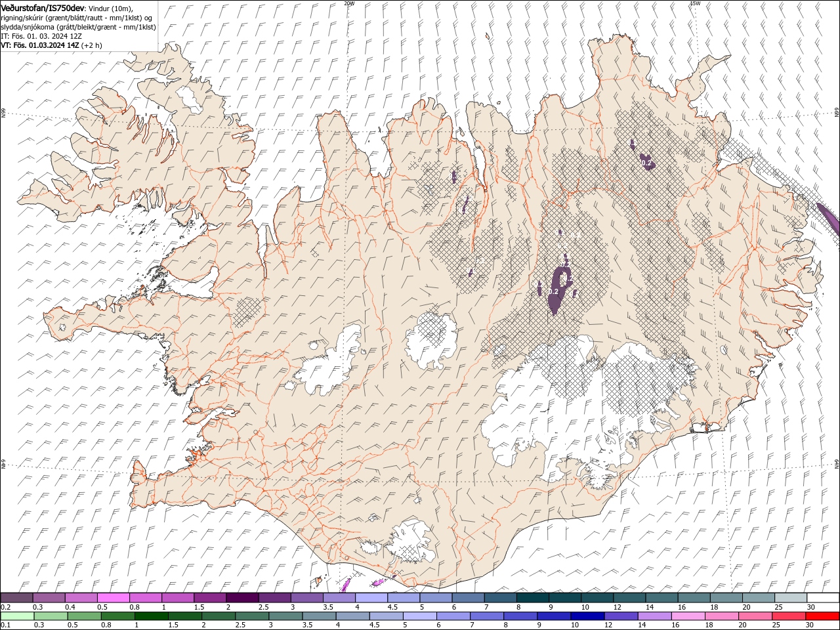840x630 pixels.
Task: Click the periwinkle 5 swatch in bottom legend row
Action: tap(419, 616)
